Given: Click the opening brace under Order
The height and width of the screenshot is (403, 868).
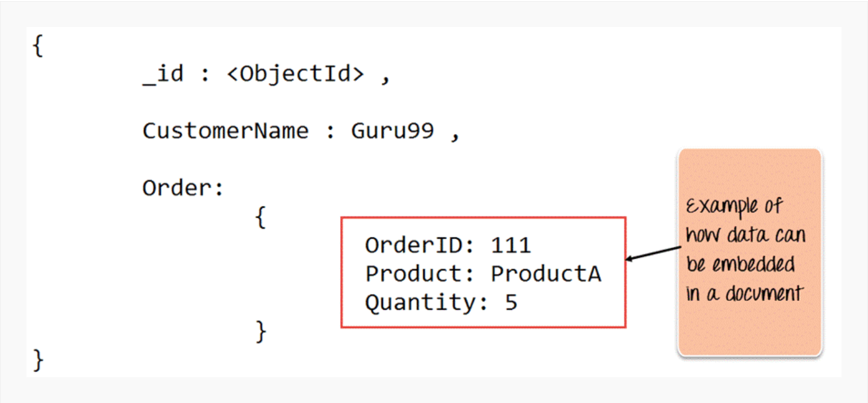Looking at the screenshot, I should (x=261, y=218).
